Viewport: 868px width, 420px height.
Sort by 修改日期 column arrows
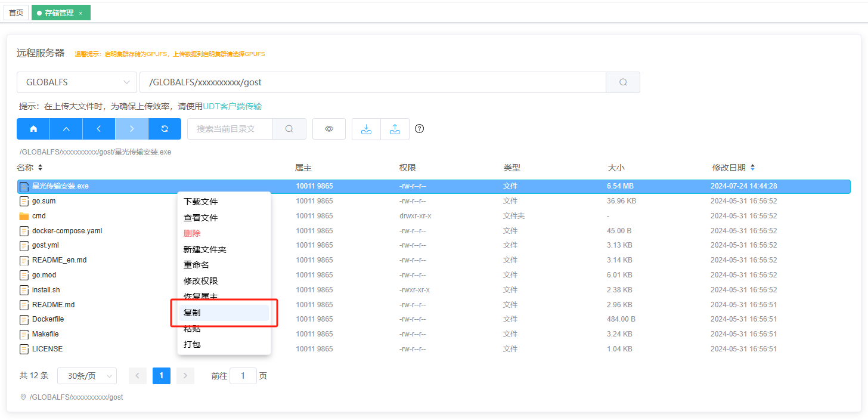752,168
